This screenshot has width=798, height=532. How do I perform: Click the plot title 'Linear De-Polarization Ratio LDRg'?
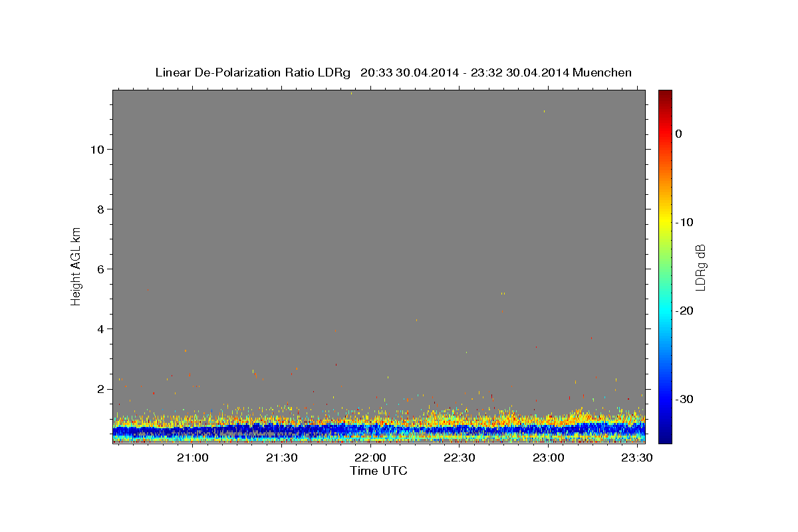(x=253, y=72)
